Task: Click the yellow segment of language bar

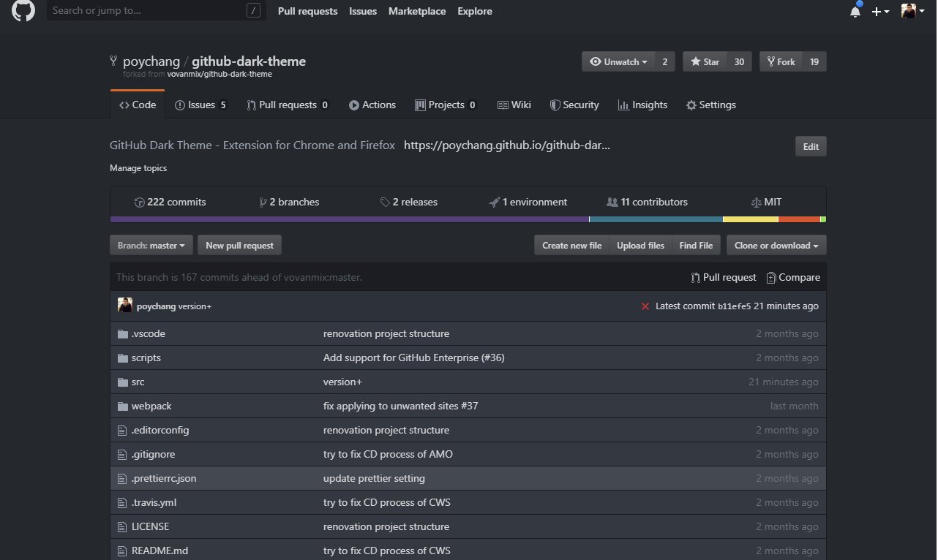Action: tap(751, 219)
